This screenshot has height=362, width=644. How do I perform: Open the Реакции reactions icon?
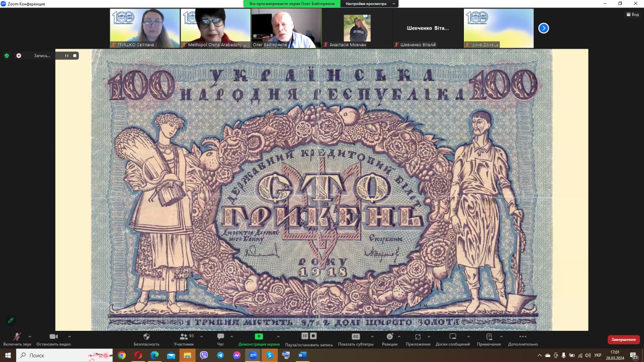pos(389,337)
